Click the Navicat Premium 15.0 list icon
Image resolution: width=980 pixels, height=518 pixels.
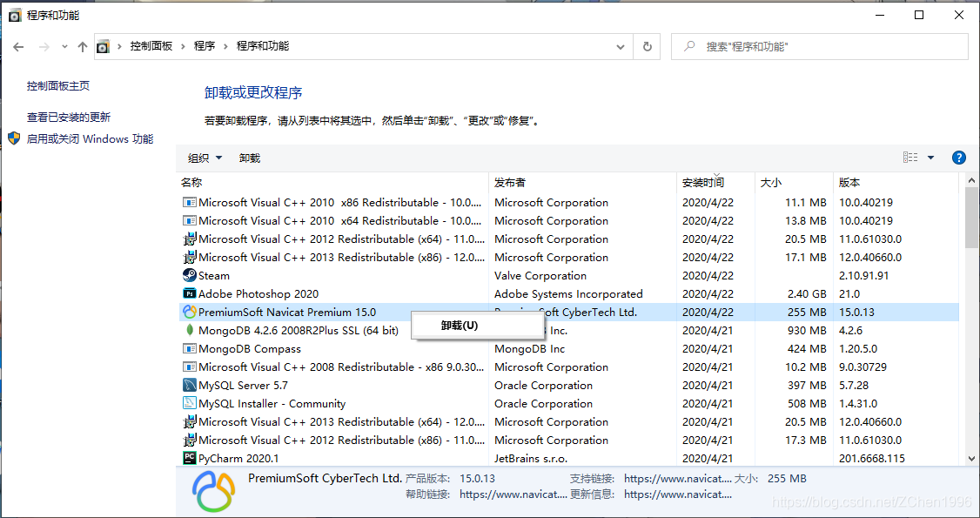[x=190, y=312]
